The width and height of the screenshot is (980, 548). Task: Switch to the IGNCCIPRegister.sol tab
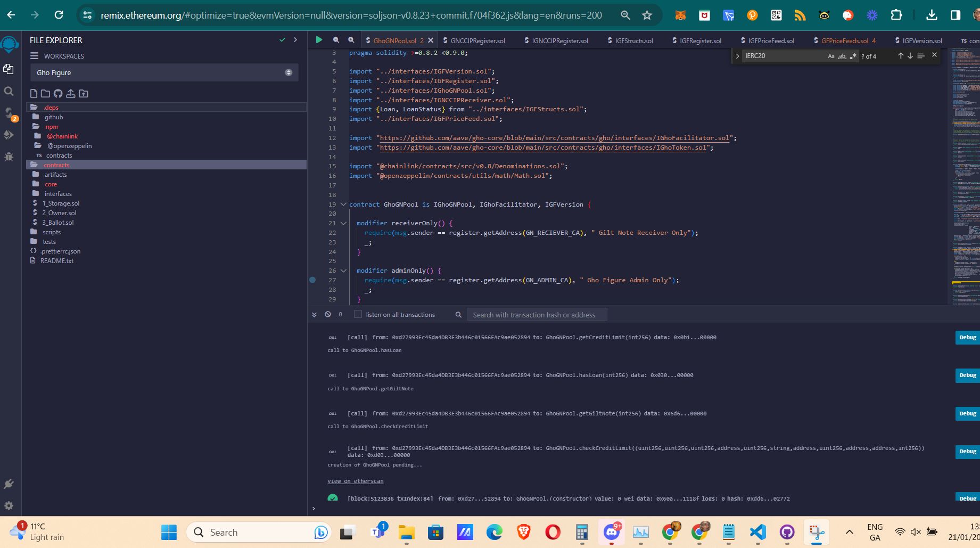point(557,40)
